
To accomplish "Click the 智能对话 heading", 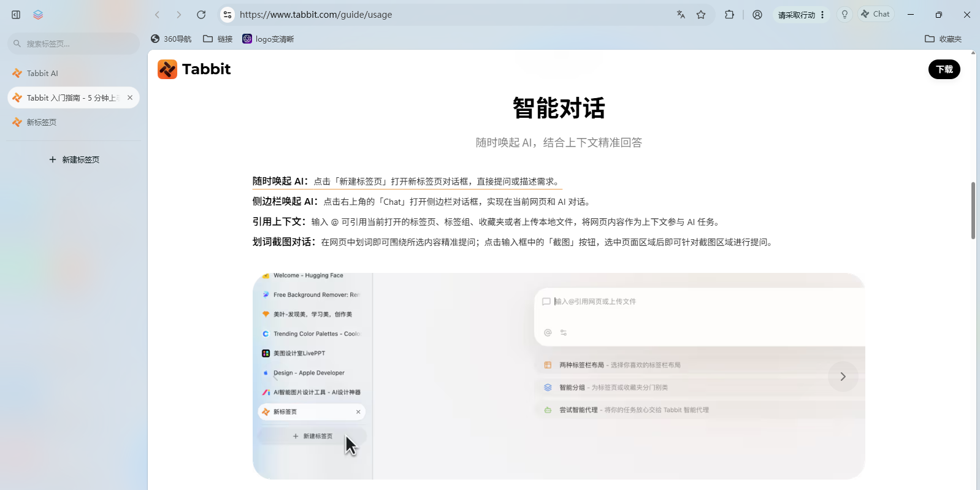I will click(x=559, y=109).
